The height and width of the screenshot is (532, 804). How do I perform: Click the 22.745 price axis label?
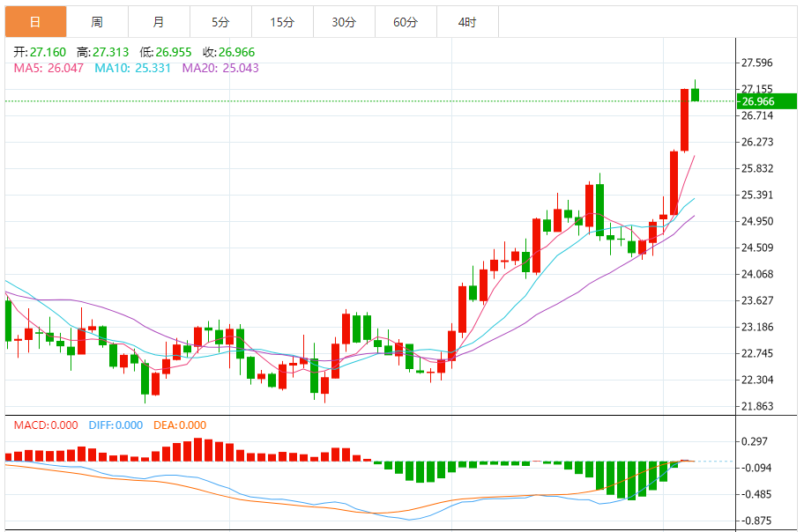[x=756, y=353]
